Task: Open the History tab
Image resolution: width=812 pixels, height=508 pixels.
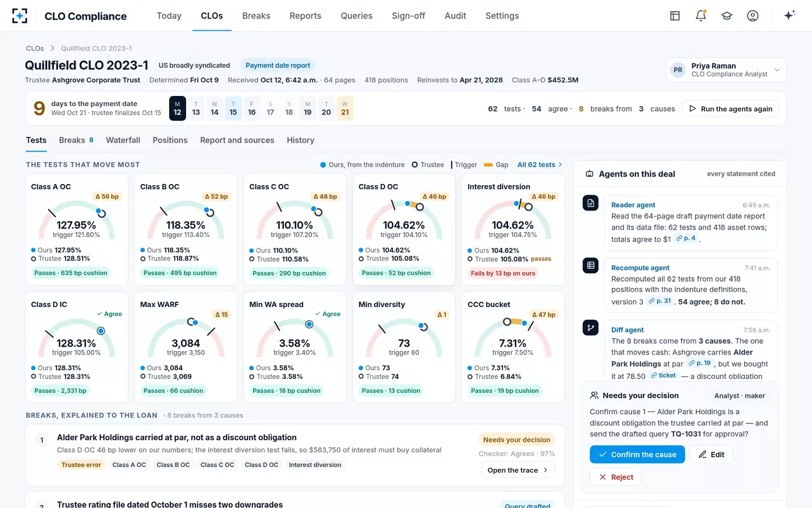Action: tap(301, 140)
